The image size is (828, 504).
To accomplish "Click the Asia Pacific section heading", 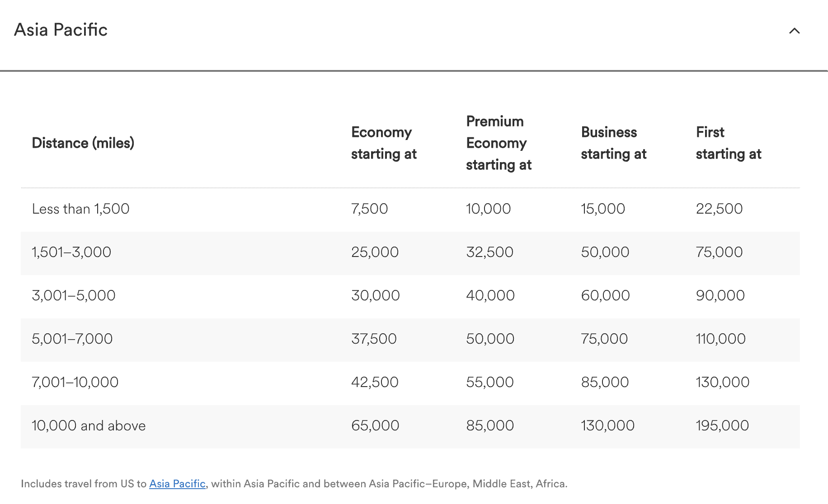I will coord(61,30).
